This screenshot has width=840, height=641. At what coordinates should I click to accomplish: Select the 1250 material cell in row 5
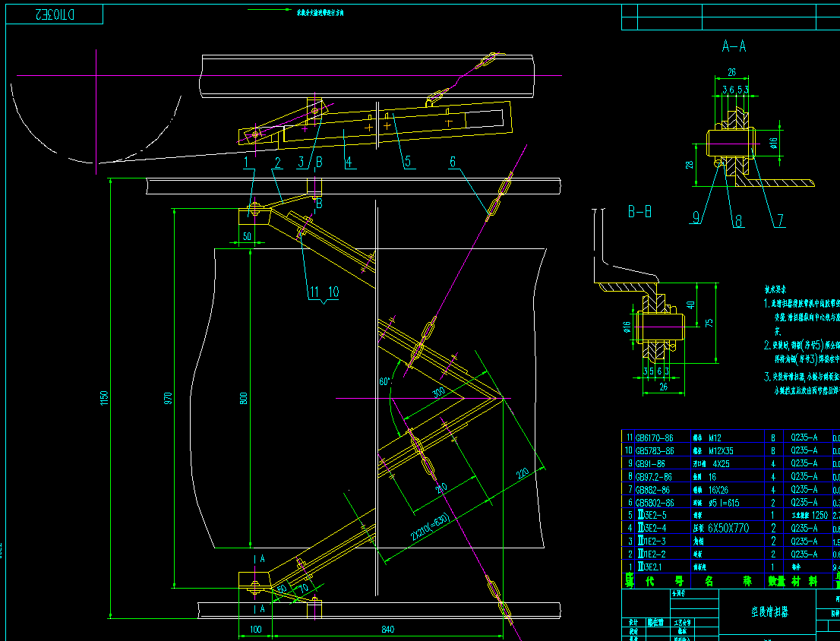tap(819, 515)
